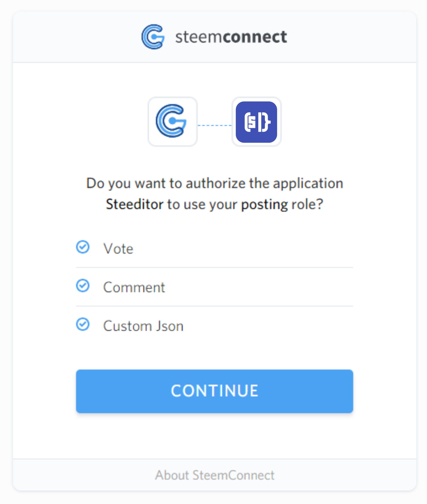Click the Comment permission checkmark icon
Image resolution: width=427 pixels, height=504 pixels.
coord(83,286)
